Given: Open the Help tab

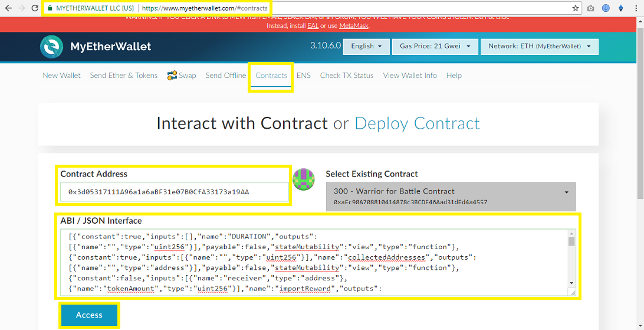Looking at the screenshot, I should 454,76.
